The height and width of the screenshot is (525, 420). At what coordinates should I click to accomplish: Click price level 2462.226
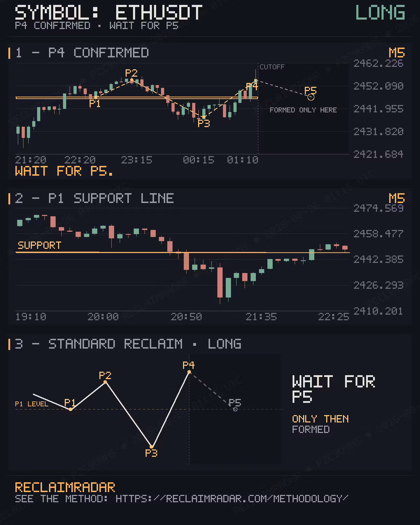pyautogui.click(x=378, y=63)
